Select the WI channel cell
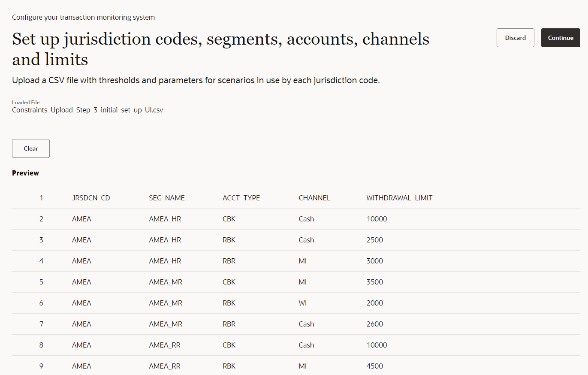The width and height of the screenshot is (588, 375). click(302, 303)
